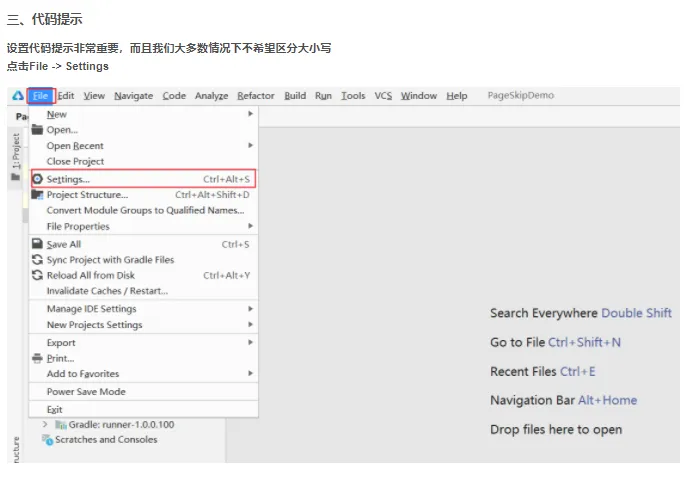
Task: Click the floppy disk Save All icon
Action: coord(38,244)
